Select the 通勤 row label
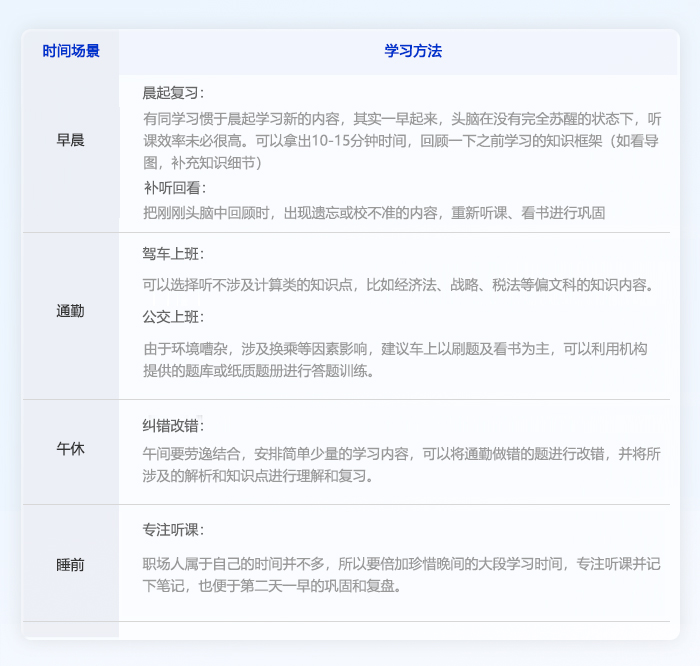This screenshot has height=666, width=700. pyautogui.click(x=70, y=312)
